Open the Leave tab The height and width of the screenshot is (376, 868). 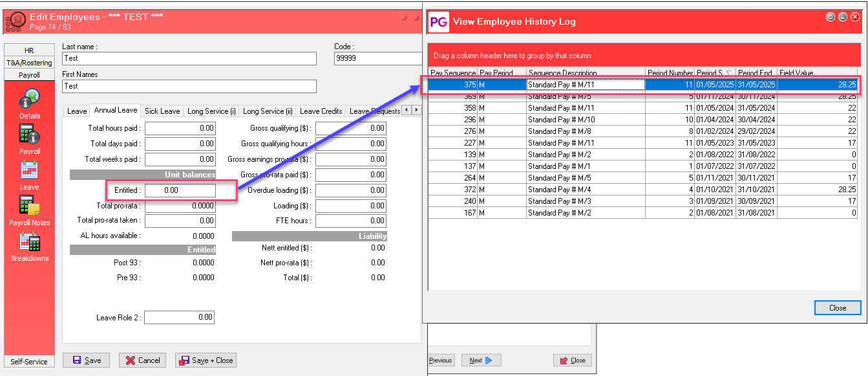77,111
